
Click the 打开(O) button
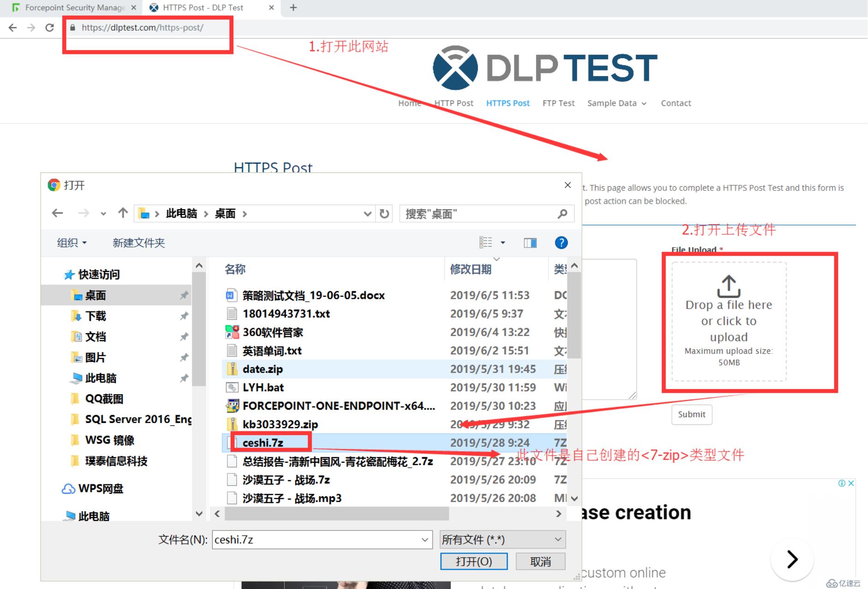[474, 561]
